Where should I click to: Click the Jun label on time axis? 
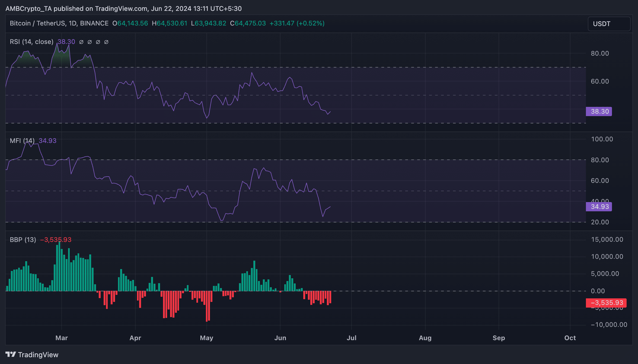(x=280, y=338)
